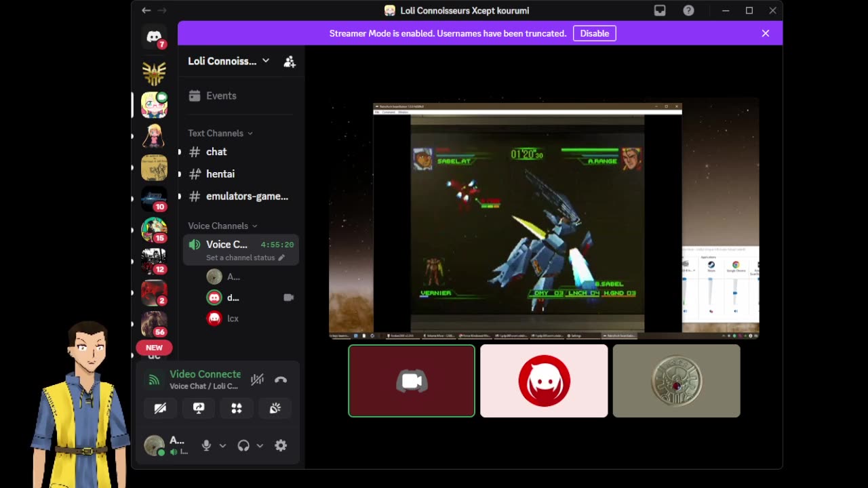
Task: Open the server icon with 10 badge
Action: pyautogui.click(x=154, y=199)
